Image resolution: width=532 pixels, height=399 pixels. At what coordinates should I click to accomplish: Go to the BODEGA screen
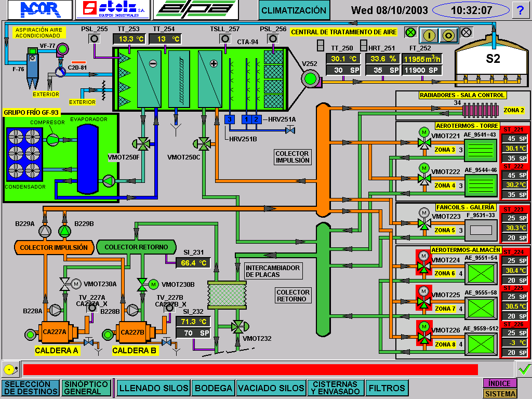214,388
